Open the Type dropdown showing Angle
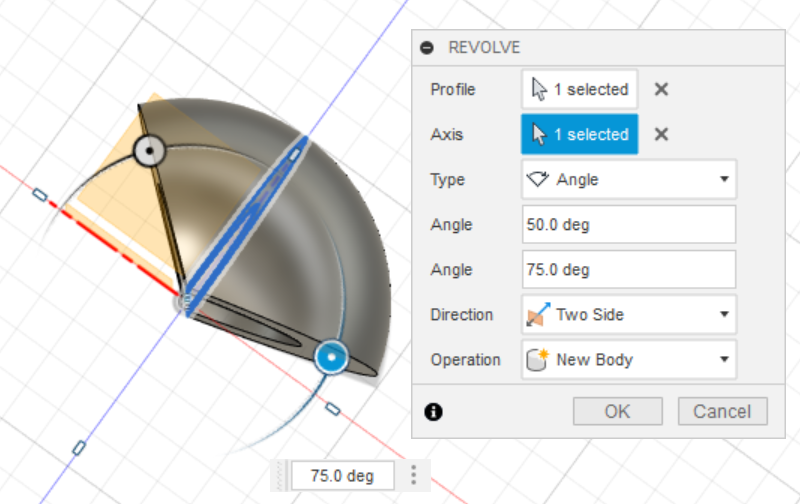Image resolution: width=800 pixels, height=504 pixels. point(629,179)
